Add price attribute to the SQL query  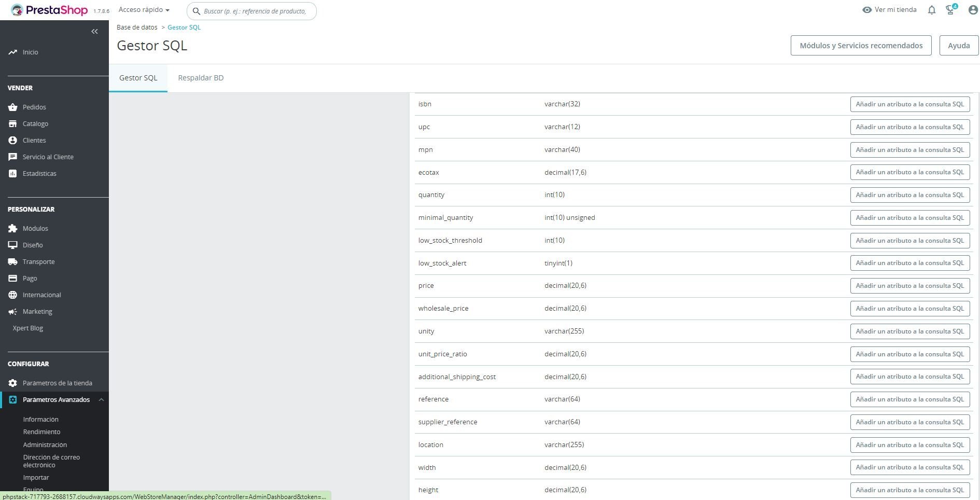[x=910, y=286]
